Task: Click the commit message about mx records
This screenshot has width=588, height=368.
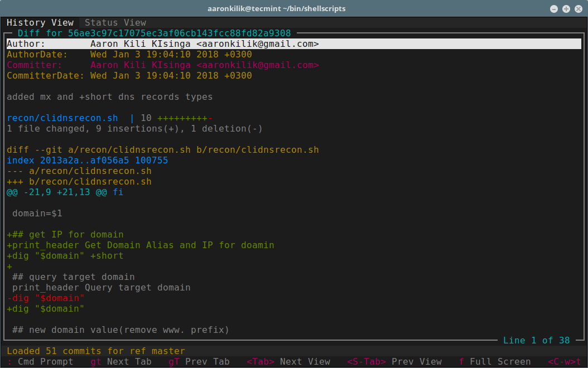Action: point(109,97)
